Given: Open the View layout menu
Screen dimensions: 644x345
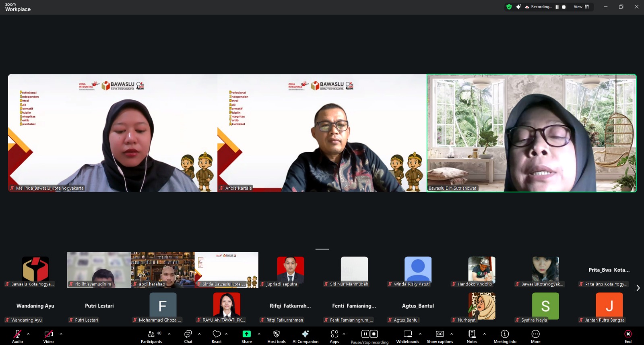Looking at the screenshot, I should tap(581, 7).
